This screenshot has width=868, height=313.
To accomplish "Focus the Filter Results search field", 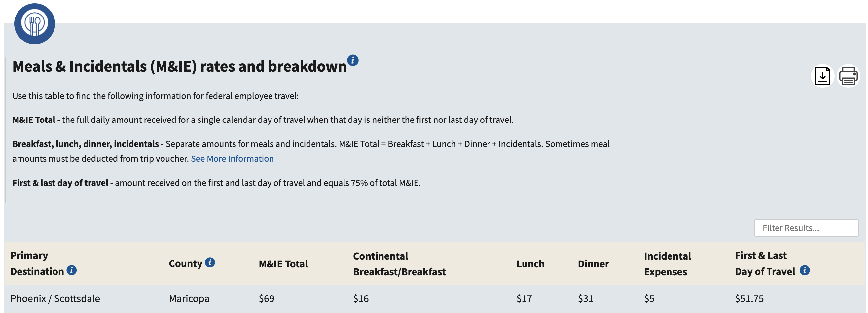I will (x=806, y=228).
